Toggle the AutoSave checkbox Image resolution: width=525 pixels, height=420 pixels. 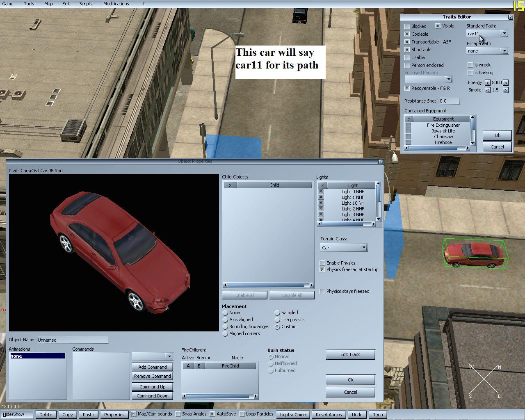(212, 414)
